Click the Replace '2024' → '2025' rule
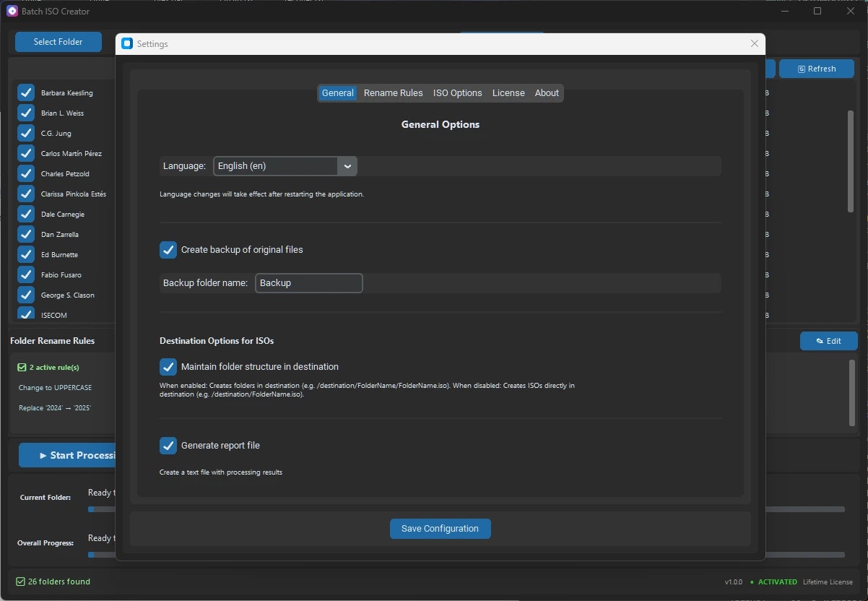 [55, 408]
